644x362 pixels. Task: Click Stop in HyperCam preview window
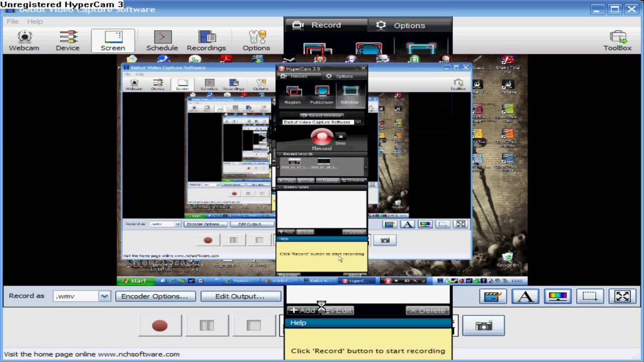341,139
